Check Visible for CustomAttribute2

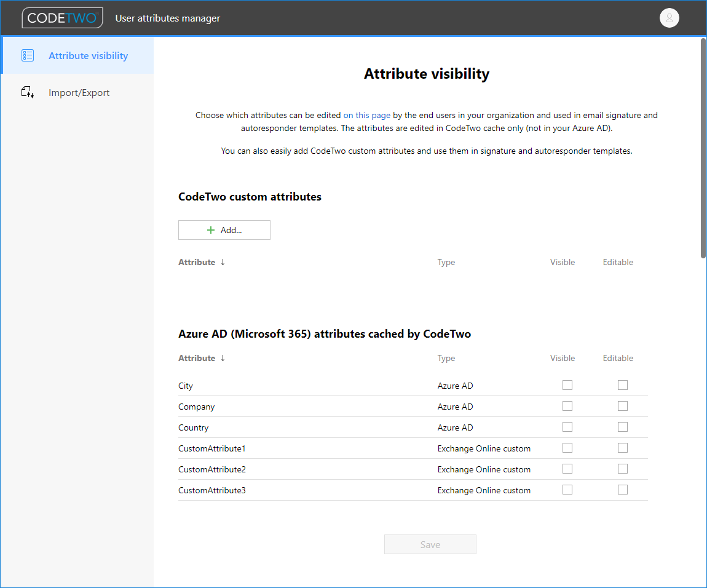tap(567, 469)
